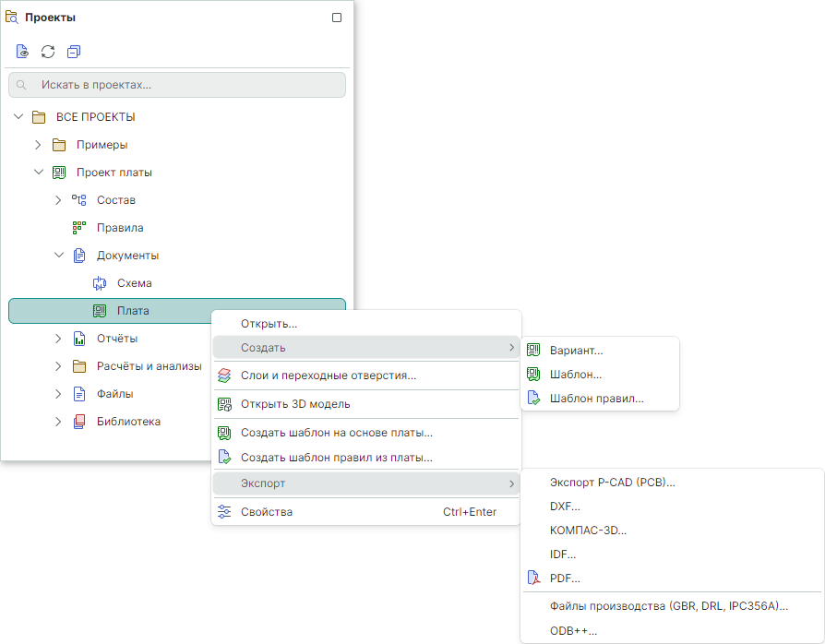This screenshot has width=825, height=644.
Task: Expand the Состав node
Action: tap(58, 200)
